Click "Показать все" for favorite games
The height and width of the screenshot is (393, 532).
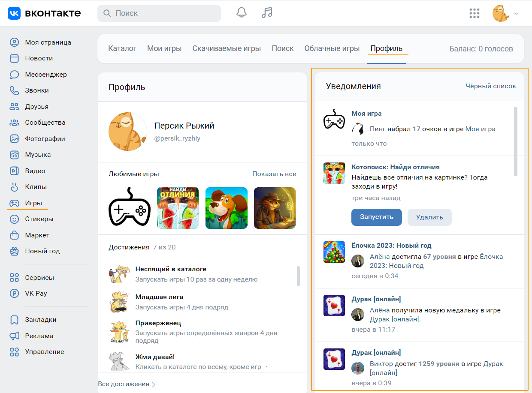coord(274,174)
